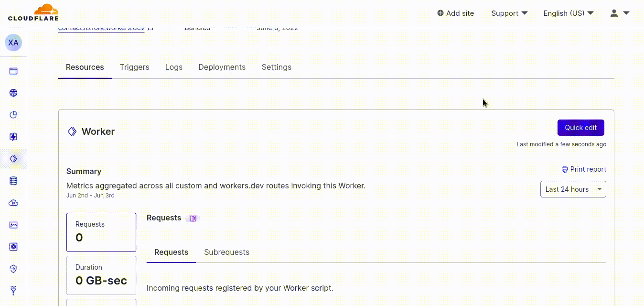Select the funnel icon at sidebar bottom
This screenshot has height=306, width=644.
tap(13, 290)
